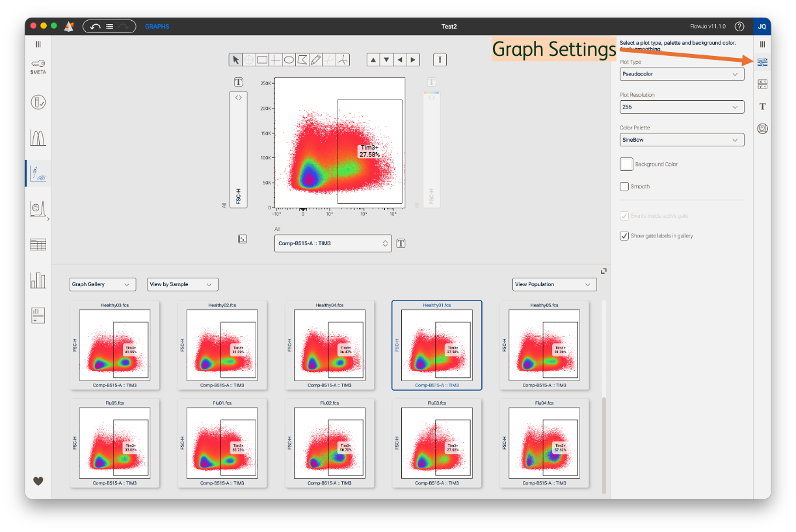The width and height of the screenshot is (796, 532).
Task: Enable the Smooth checkbox
Action: pos(624,187)
